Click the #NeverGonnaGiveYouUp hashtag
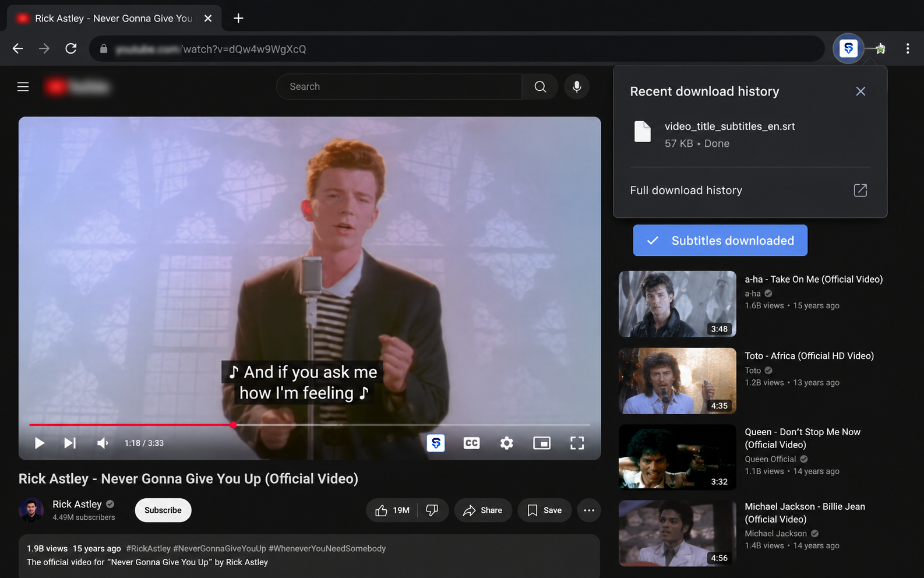 (220, 549)
